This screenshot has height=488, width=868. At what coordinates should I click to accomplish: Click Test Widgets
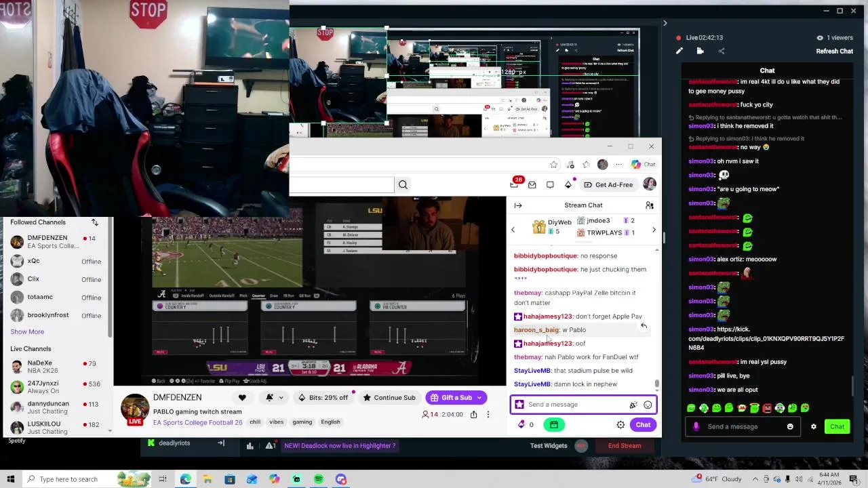point(549,445)
